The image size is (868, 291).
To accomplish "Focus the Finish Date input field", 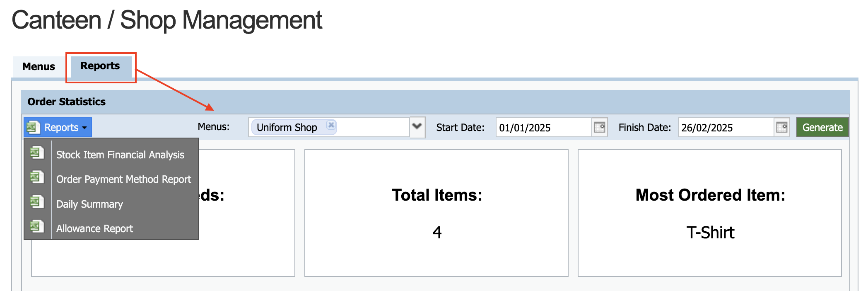I will coord(725,127).
